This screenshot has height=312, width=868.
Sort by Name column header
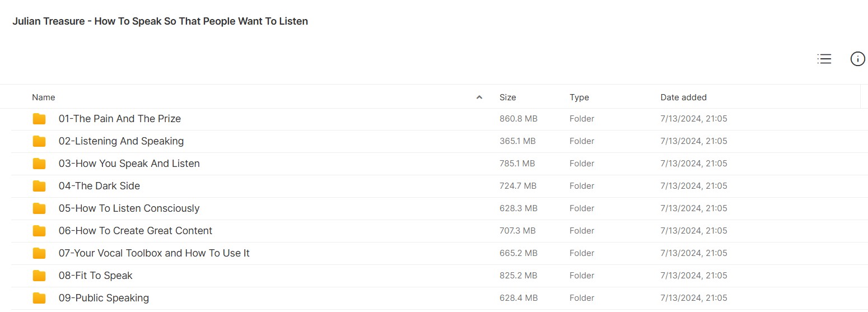(x=44, y=97)
